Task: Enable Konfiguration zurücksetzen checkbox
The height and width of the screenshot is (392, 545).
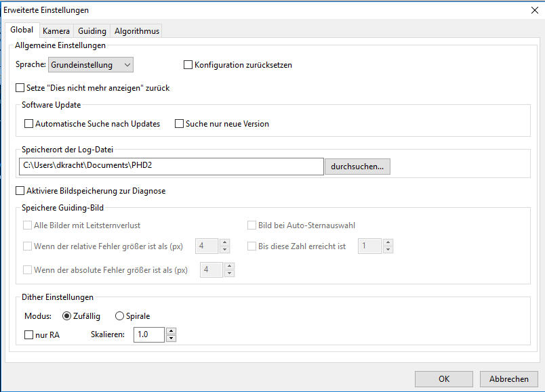Action: coord(188,65)
